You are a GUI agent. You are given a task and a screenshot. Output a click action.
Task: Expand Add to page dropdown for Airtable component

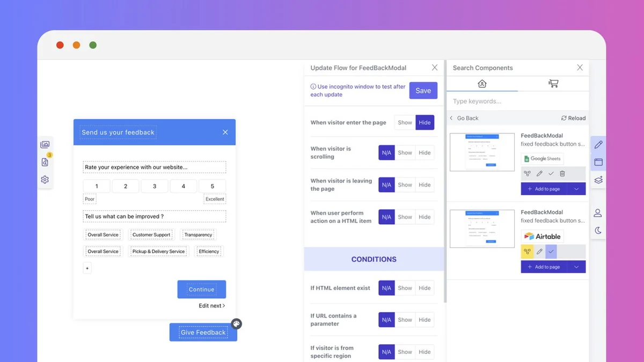576,267
